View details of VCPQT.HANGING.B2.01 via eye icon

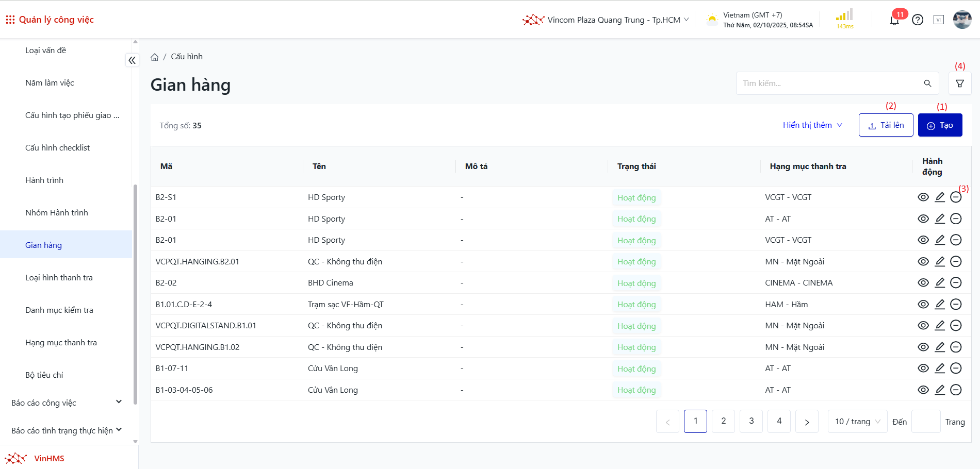point(923,262)
